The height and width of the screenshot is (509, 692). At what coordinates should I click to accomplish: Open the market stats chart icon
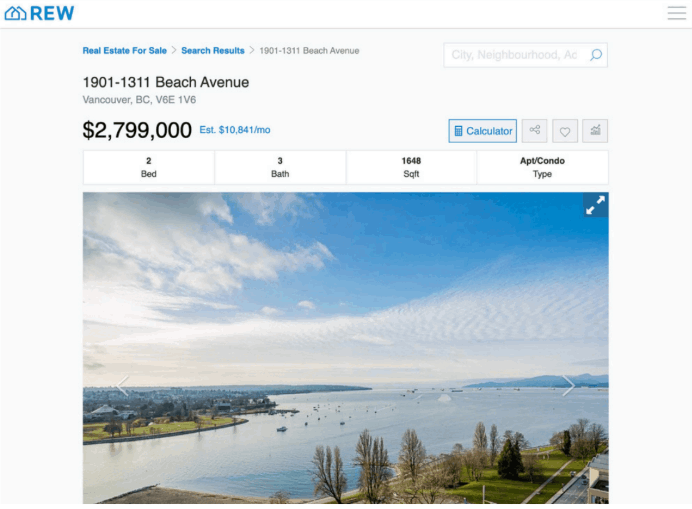coord(595,131)
